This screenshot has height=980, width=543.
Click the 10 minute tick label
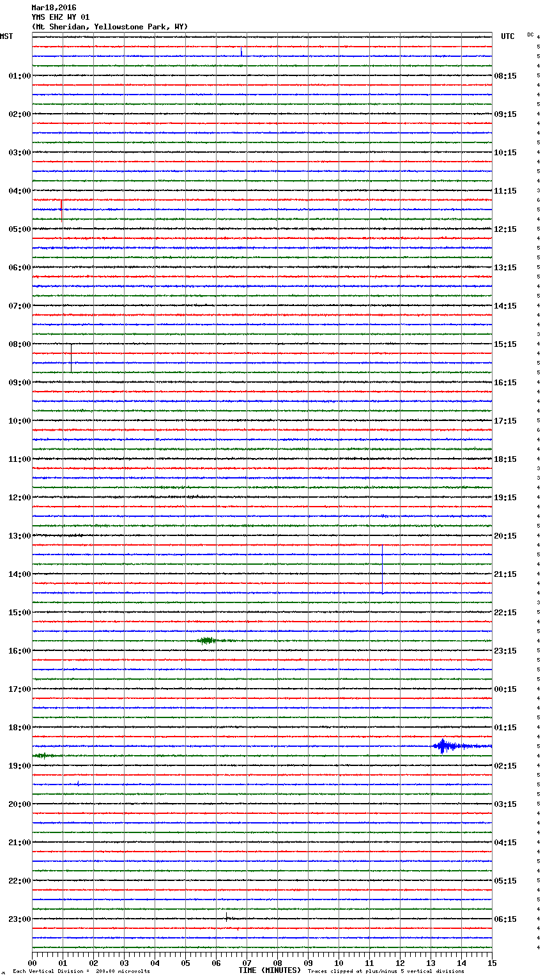[x=339, y=963]
